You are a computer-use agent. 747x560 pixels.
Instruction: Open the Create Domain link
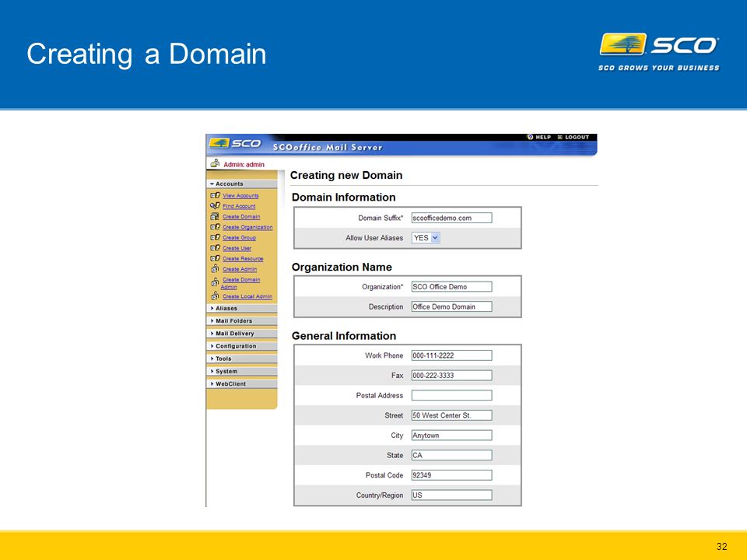(241, 217)
